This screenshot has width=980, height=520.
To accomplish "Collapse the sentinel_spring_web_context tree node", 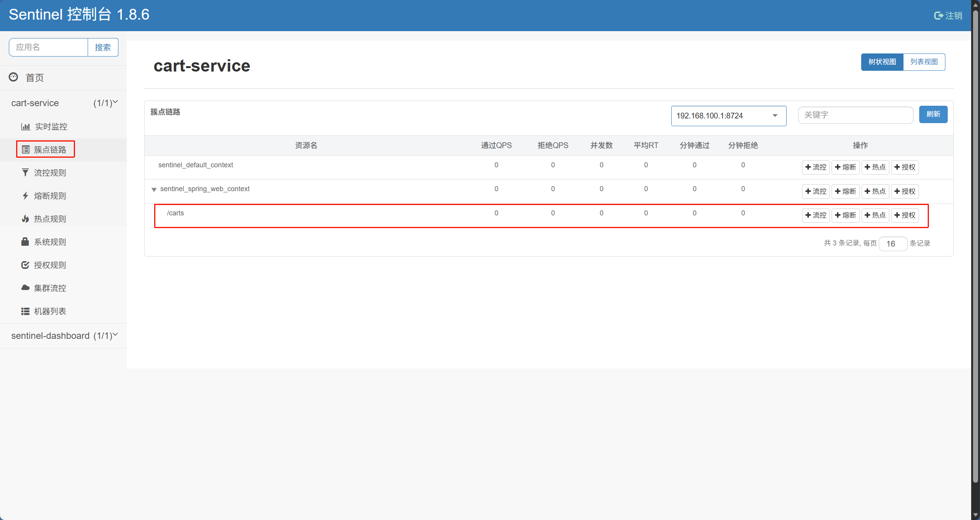I will click(154, 190).
